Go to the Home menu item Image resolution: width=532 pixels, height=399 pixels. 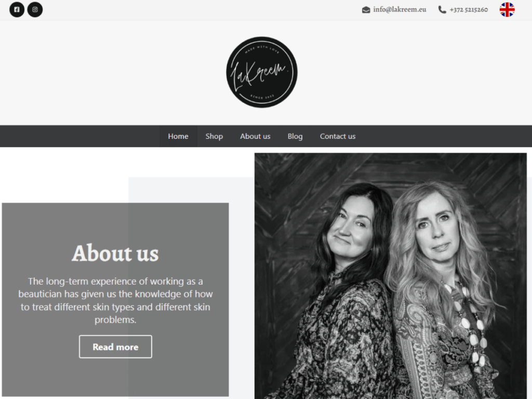pos(178,137)
